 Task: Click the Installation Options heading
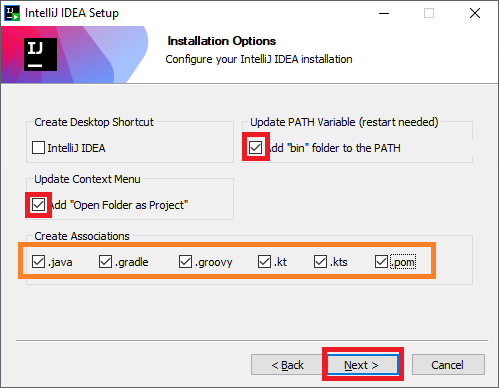(x=222, y=41)
